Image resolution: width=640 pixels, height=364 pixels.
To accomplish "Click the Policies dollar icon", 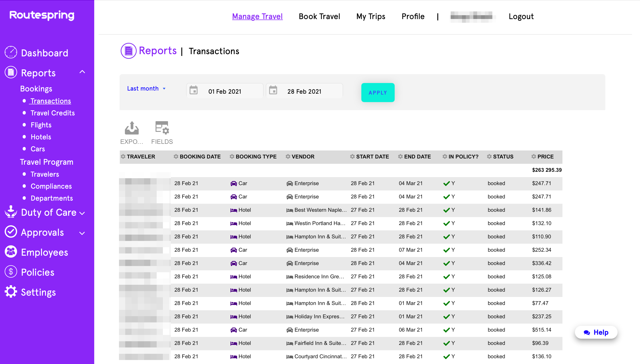I will coord(11,272).
